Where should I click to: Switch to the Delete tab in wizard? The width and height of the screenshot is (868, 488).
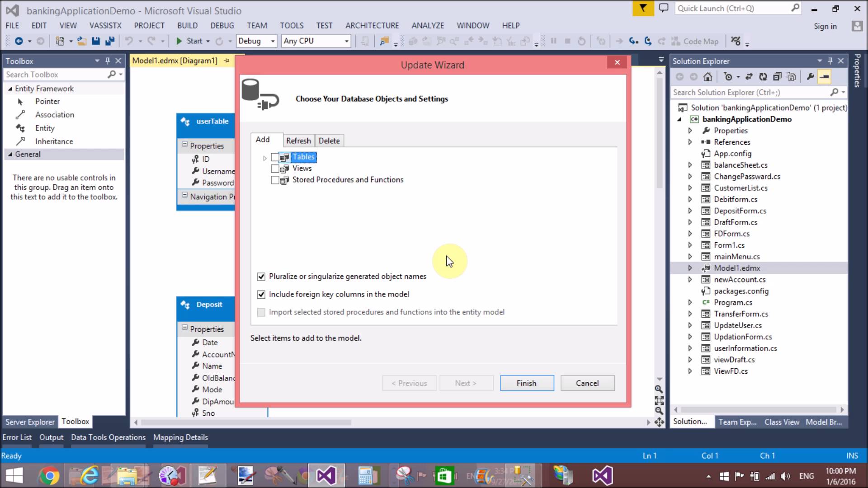329,141
